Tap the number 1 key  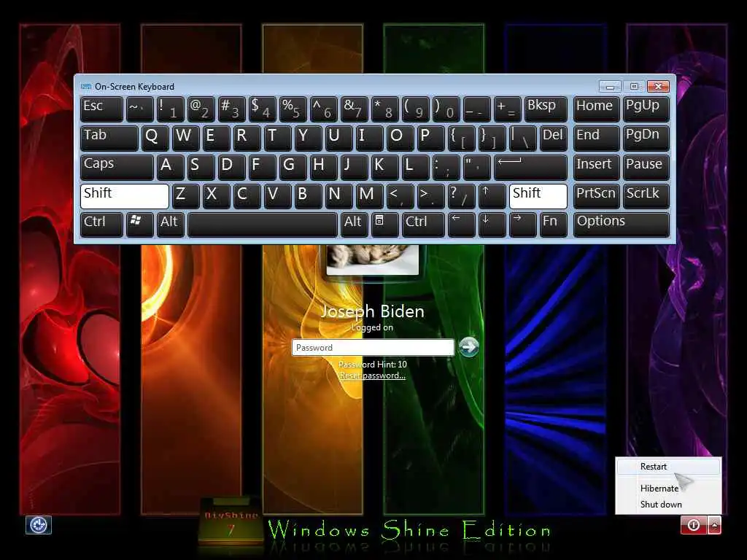tap(171, 109)
